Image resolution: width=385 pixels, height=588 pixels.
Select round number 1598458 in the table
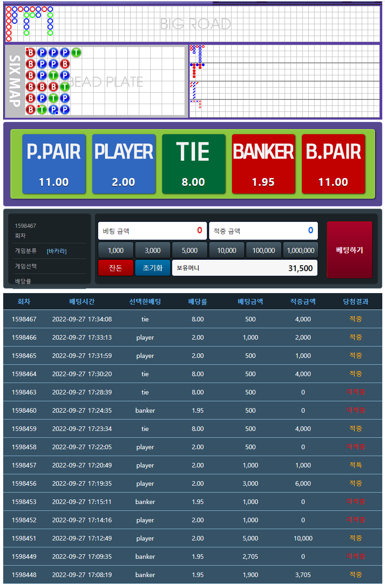(x=24, y=447)
